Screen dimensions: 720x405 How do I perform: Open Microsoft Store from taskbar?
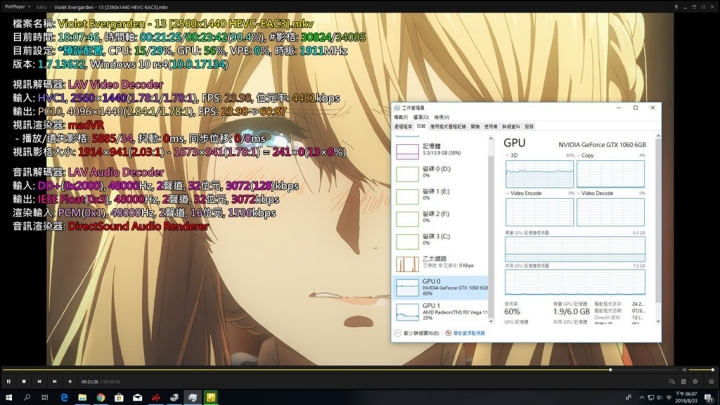coord(119,397)
